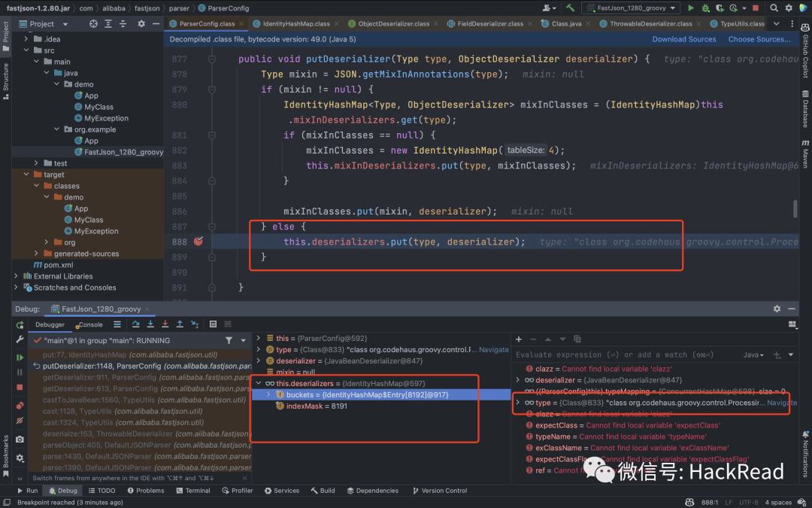Click the Download Sources link
This screenshot has height=508, width=812.
pos(683,39)
